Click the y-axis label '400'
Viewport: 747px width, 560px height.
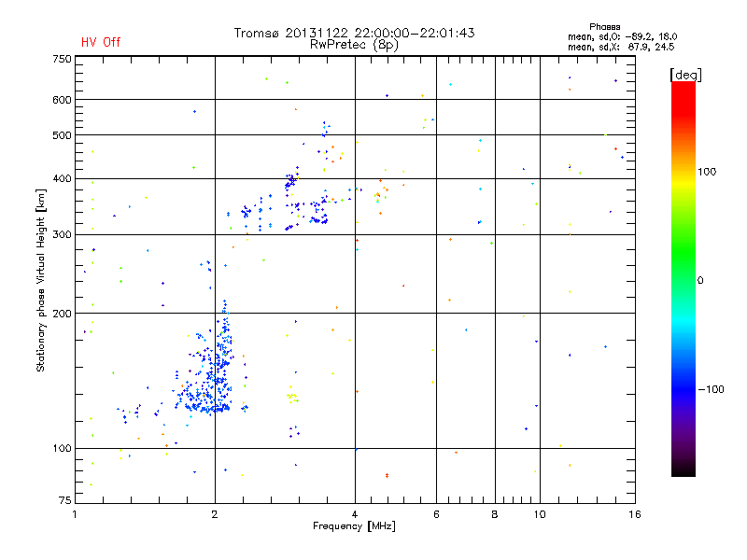pyautogui.click(x=62, y=179)
